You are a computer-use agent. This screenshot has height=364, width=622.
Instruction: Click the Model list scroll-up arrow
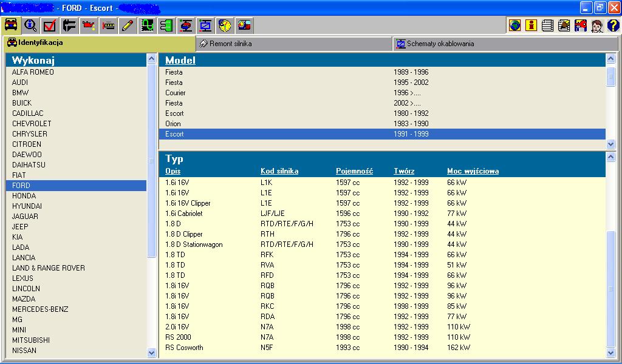pyautogui.click(x=611, y=59)
